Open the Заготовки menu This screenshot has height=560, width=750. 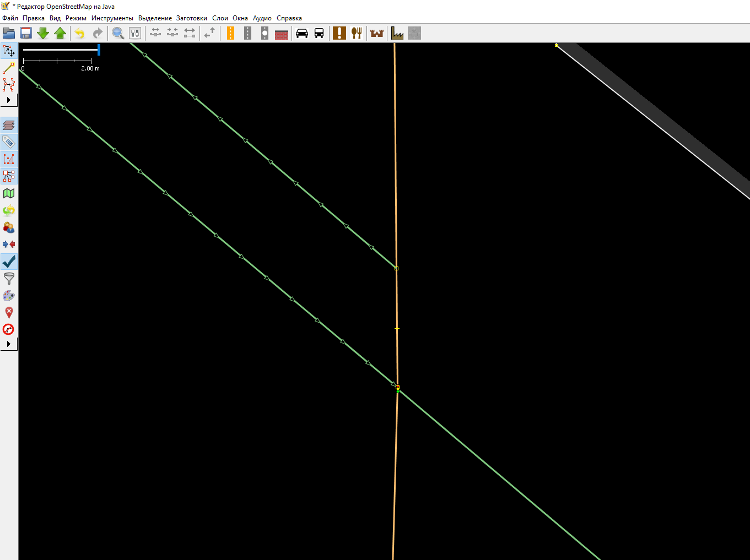[192, 18]
